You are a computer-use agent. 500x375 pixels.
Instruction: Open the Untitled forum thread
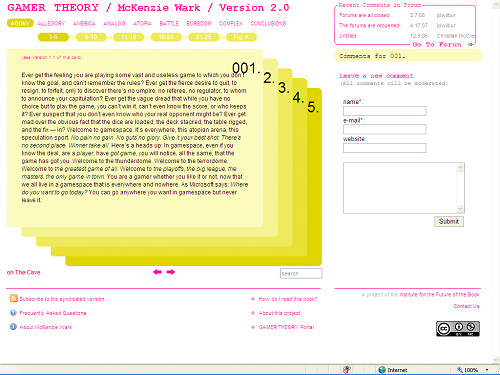(x=348, y=36)
